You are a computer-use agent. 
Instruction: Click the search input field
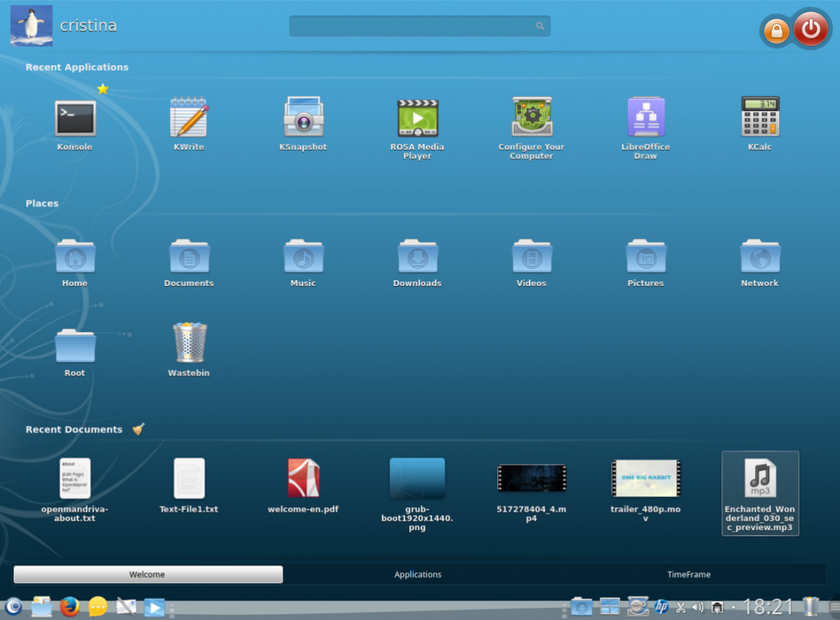[413, 26]
